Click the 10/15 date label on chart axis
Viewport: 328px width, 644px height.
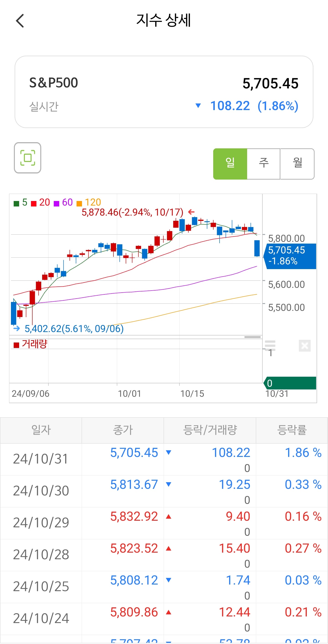click(192, 394)
